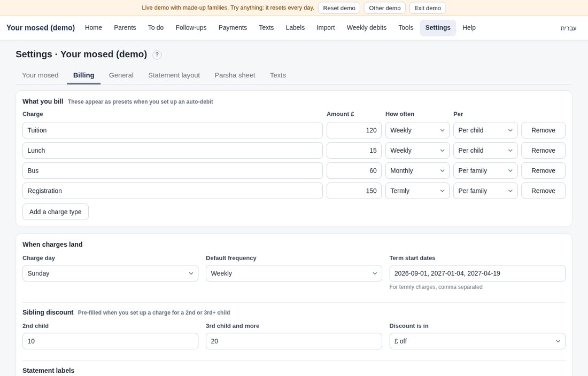588x376 pixels.
Task: Open the Parents page in navigation
Action: pos(125,28)
